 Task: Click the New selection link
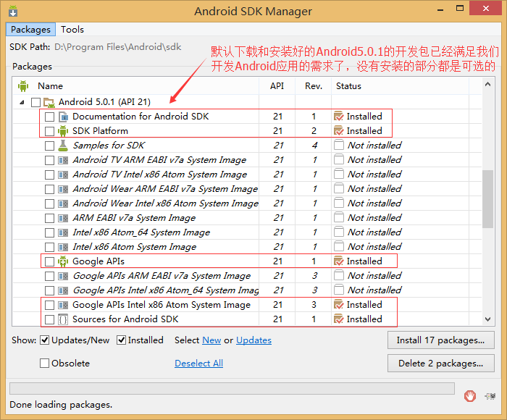point(211,340)
